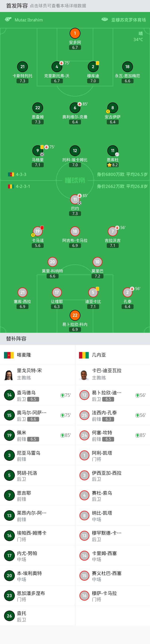Click the goal ball icon on 巴约
The width and height of the screenshot is (150, 644).
pyautogui.click(x=79, y=203)
